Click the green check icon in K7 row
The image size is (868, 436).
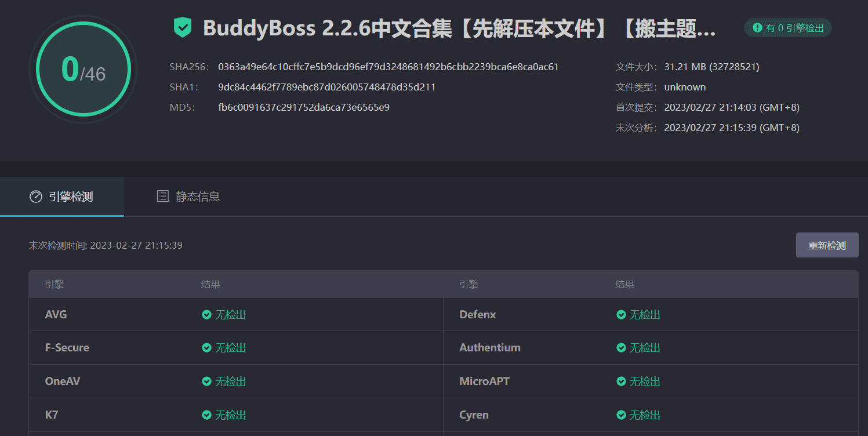pyautogui.click(x=206, y=415)
